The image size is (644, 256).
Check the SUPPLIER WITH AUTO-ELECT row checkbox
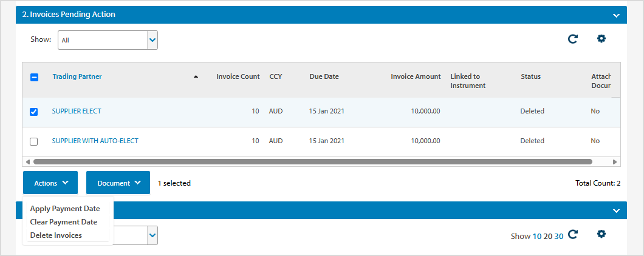34,141
